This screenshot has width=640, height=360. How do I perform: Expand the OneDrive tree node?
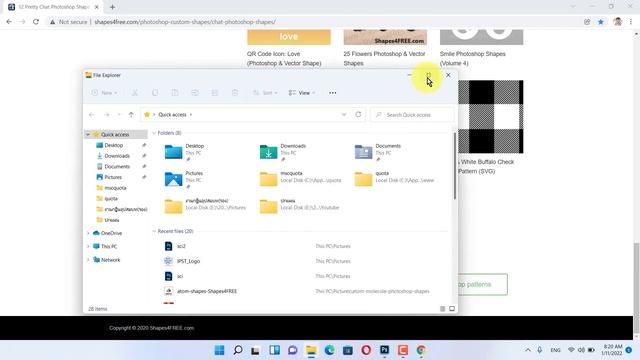[x=88, y=233]
